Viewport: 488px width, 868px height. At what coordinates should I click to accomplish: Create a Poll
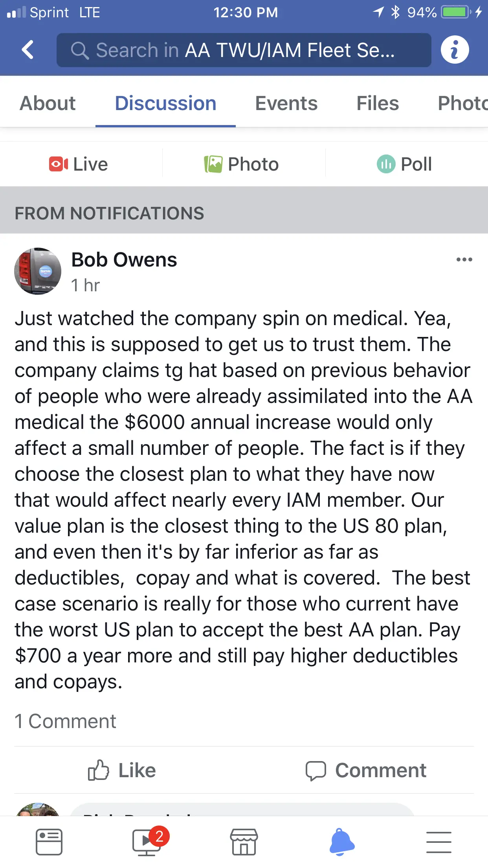click(404, 164)
